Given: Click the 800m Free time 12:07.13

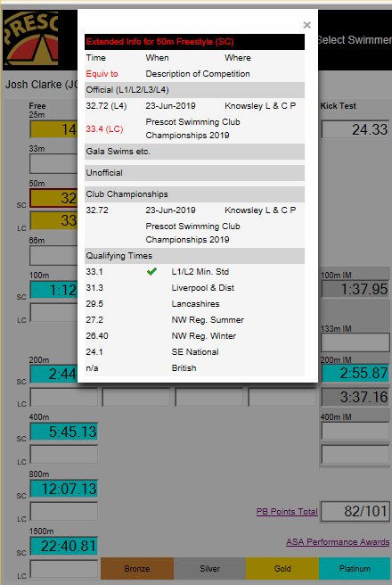Looking at the screenshot, I should click(x=64, y=489).
